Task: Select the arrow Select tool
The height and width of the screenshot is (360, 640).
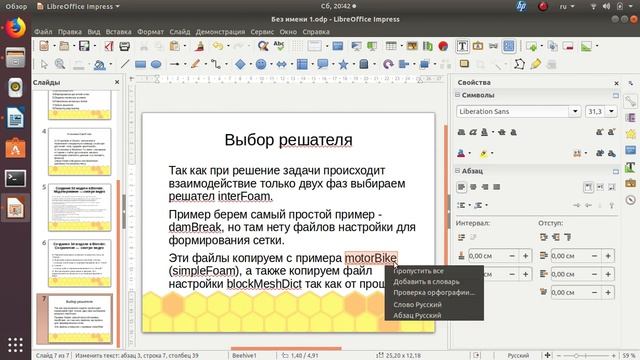Action: click(x=44, y=64)
